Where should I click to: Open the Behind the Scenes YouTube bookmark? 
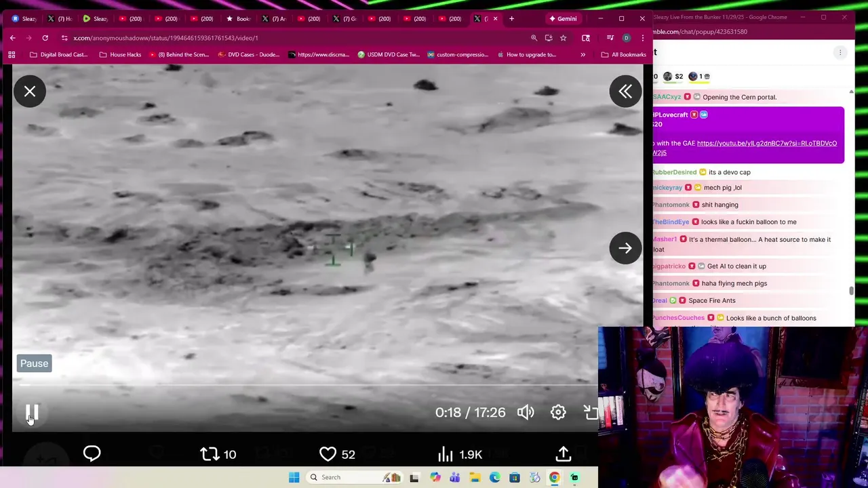point(178,55)
